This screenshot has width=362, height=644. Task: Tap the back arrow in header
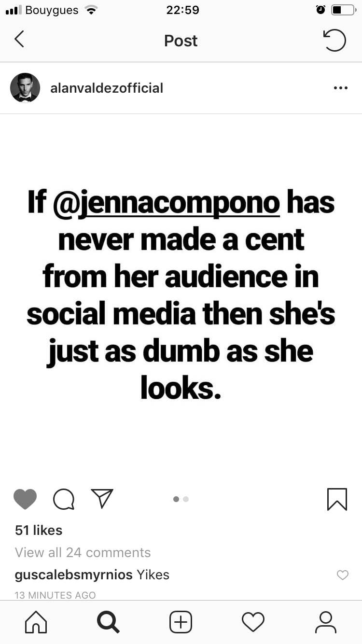pos(19,40)
